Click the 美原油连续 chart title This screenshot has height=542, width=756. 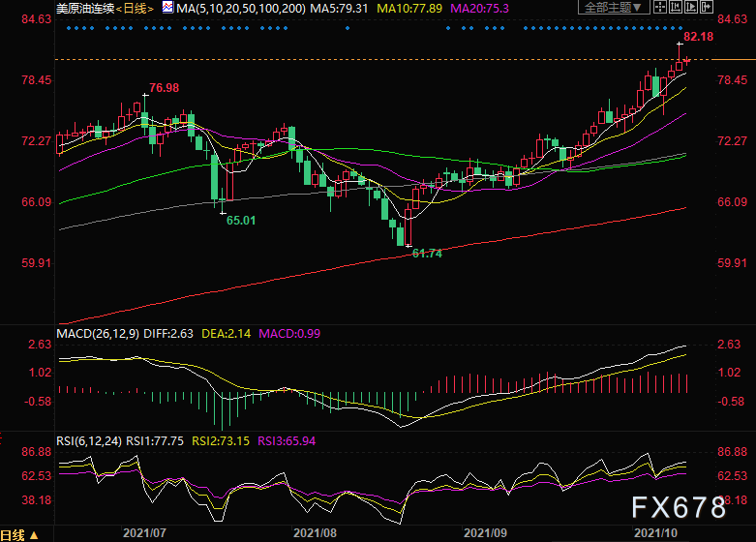click(x=85, y=8)
